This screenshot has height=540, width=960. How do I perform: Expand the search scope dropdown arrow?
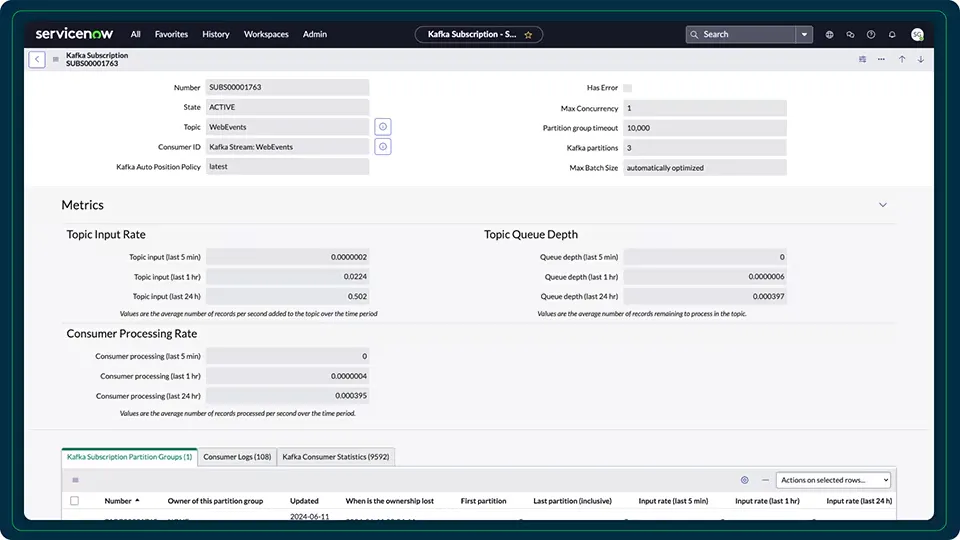804,35
